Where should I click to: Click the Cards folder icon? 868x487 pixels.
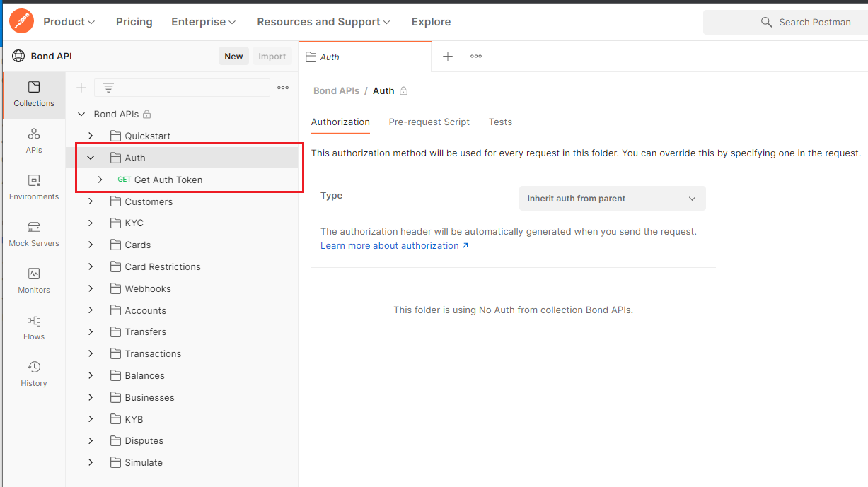point(115,245)
